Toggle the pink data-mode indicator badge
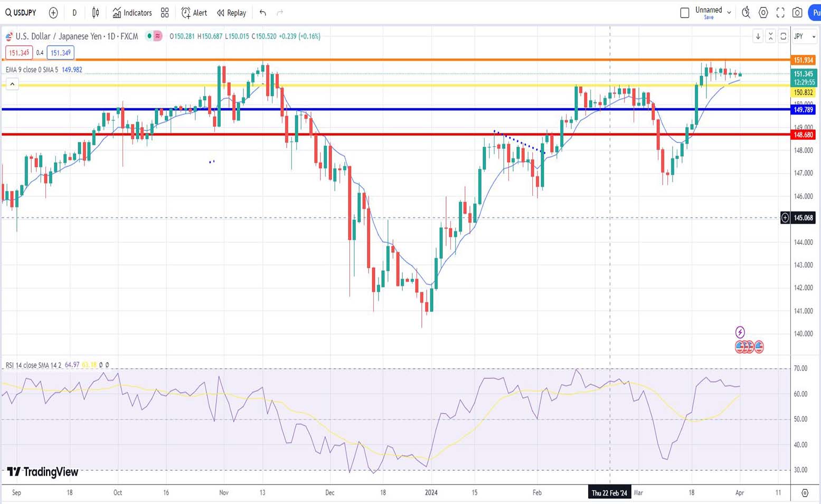This screenshot has height=504, width=821. [x=157, y=36]
